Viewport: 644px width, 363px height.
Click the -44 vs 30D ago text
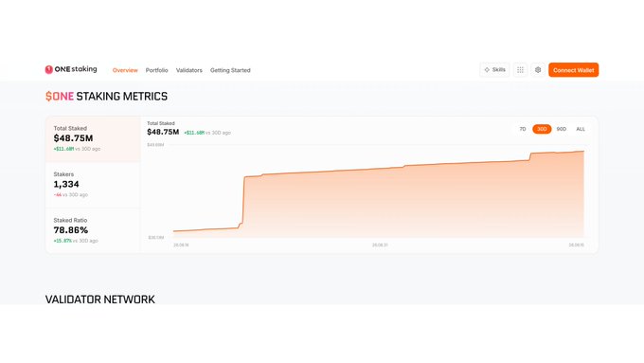[x=71, y=195]
